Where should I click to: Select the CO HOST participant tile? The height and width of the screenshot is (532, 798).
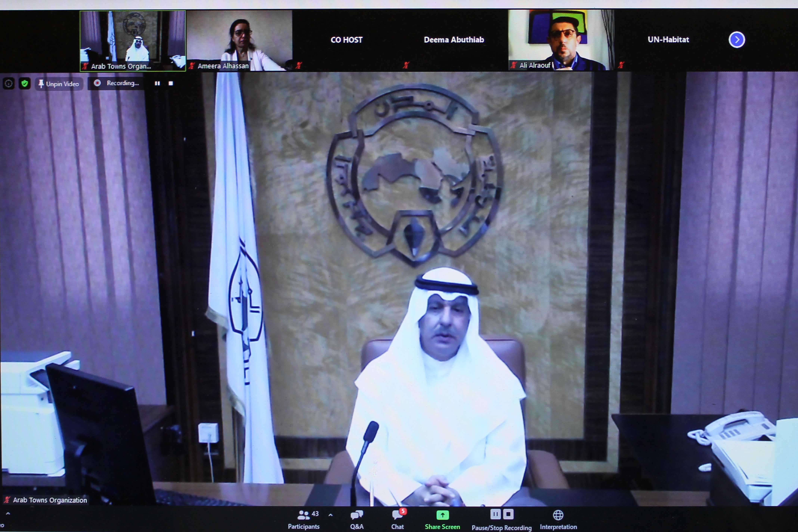click(x=346, y=40)
